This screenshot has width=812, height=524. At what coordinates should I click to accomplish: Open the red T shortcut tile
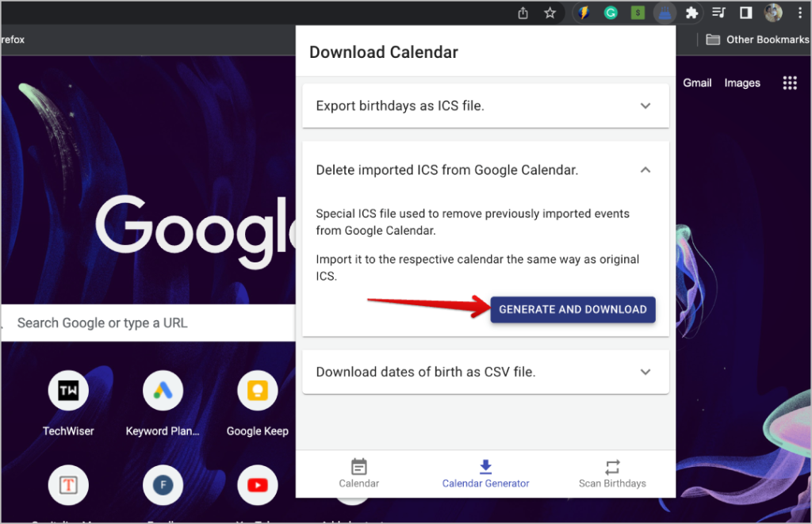68,485
